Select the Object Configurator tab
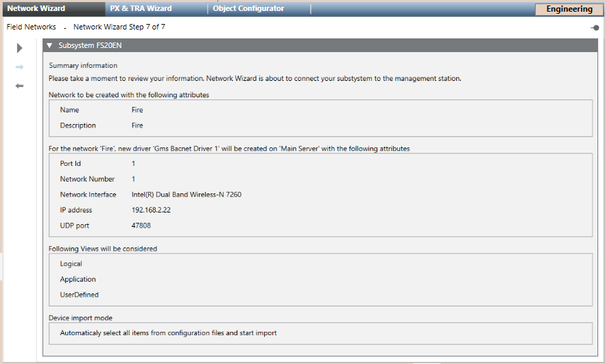This screenshot has width=605, height=364. [x=248, y=9]
